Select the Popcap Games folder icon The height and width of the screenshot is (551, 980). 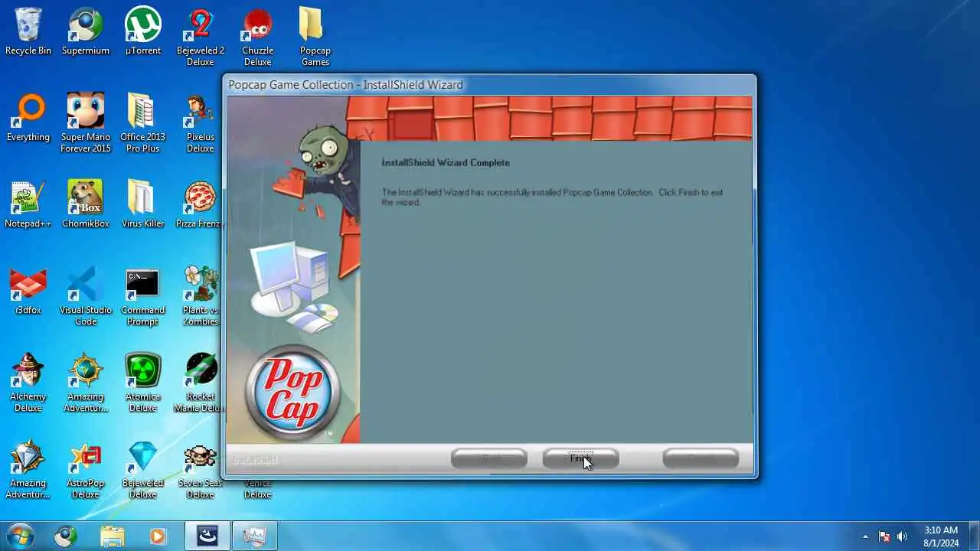tap(315, 37)
